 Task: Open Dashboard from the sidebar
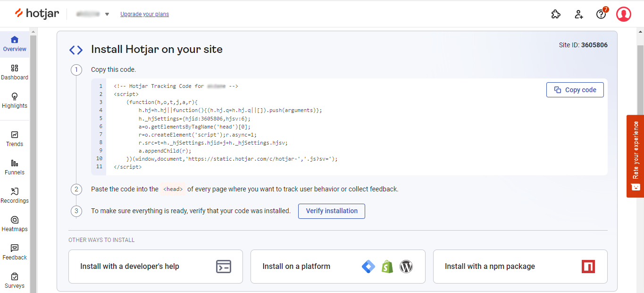point(15,72)
